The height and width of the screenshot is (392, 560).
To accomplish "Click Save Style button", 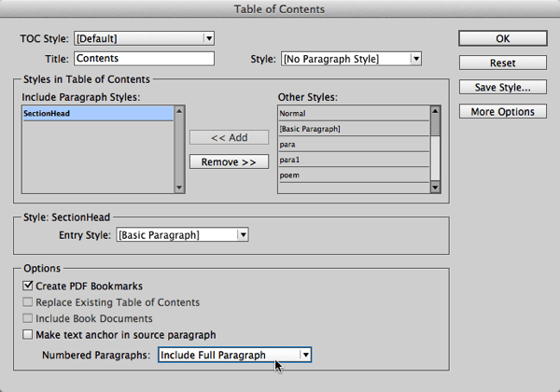I will coord(502,87).
